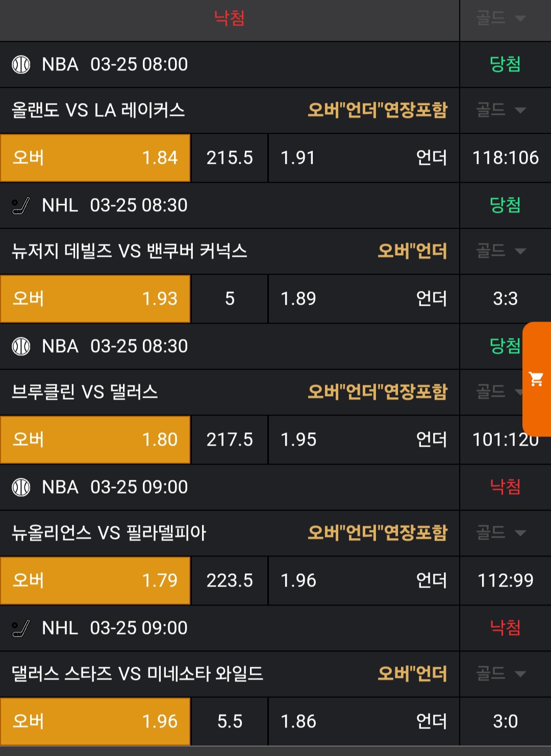Click the hockey icon for New Jersey game

(21, 206)
